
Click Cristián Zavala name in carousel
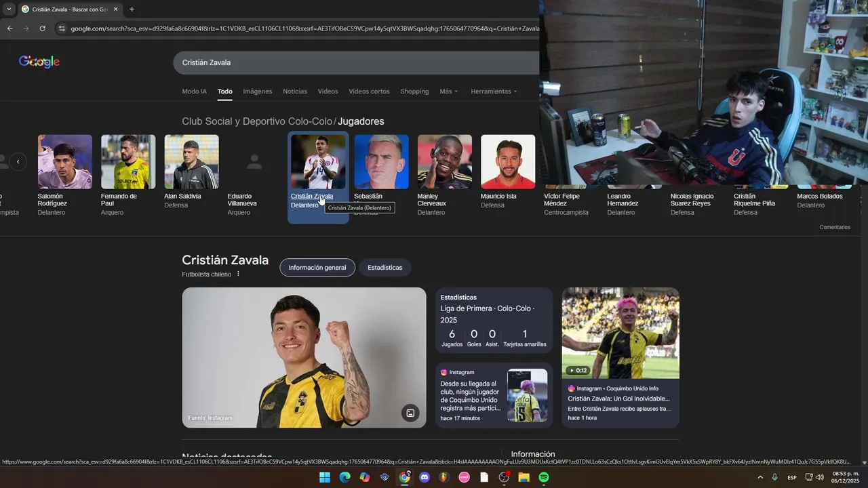[x=312, y=197]
